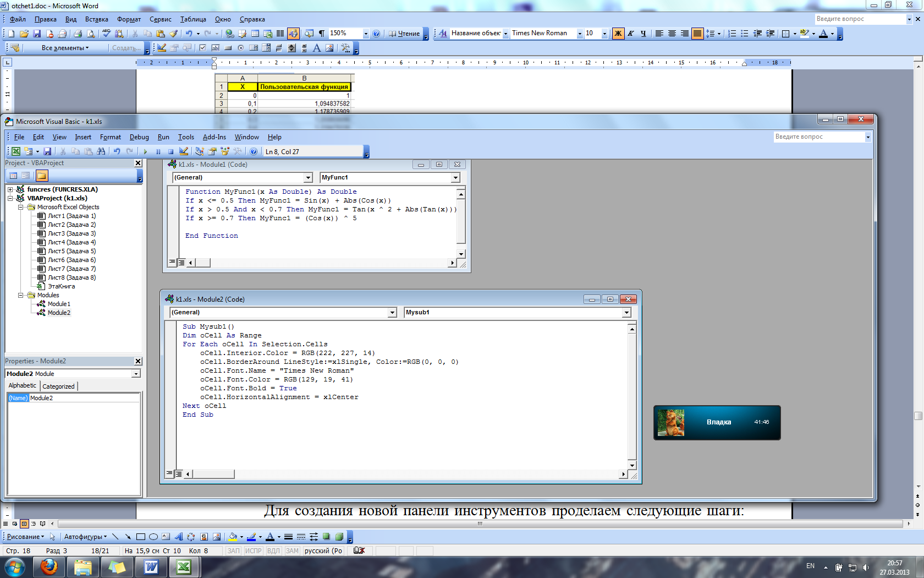Select Лист3 (Задача 3) in project tree
Image resolution: width=924 pixels, height=578 pixels.
(x=71, y=233)
